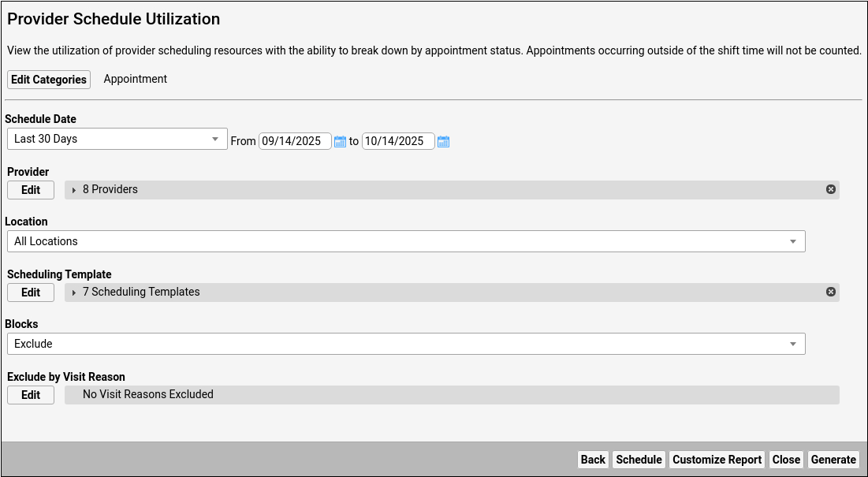Click the Edit Categories button
The width and height of the screenshot is (868, 477).
tap(49, 80)
